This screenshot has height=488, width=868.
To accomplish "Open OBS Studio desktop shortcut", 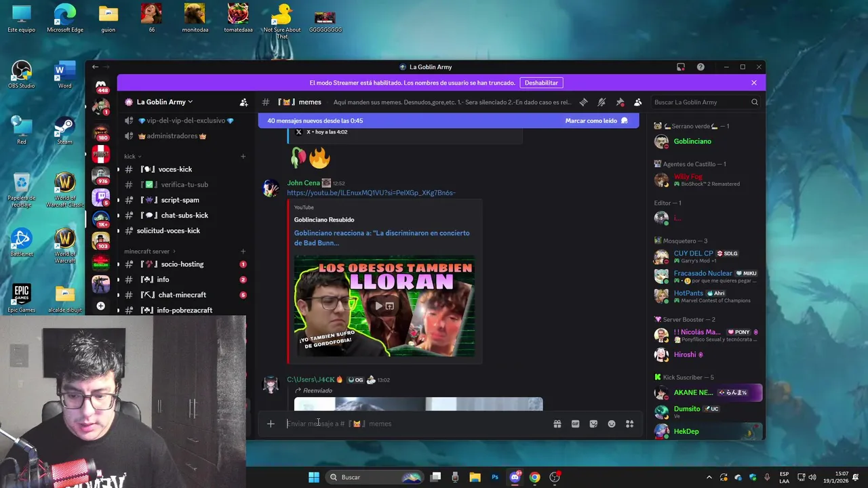I will pyautogui.click(x=22, y=75).
